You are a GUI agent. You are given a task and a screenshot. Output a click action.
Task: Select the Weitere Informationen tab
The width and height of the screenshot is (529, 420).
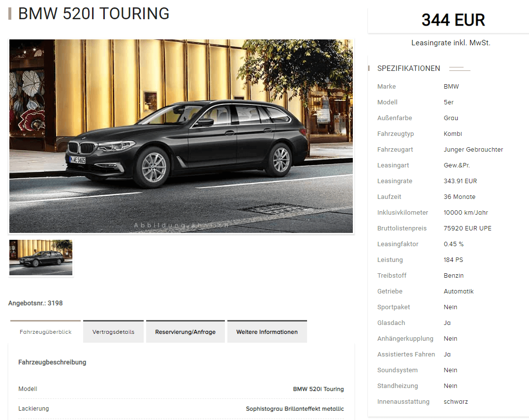[x=267, y=331]
